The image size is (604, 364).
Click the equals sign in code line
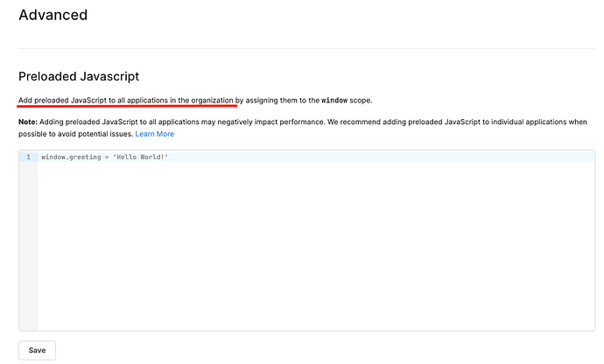pyautogui.click(x=104, y=157)
